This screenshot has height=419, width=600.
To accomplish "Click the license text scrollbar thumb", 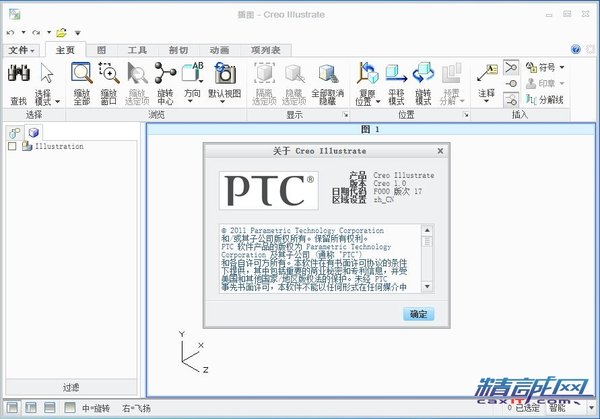I will 427,241.
